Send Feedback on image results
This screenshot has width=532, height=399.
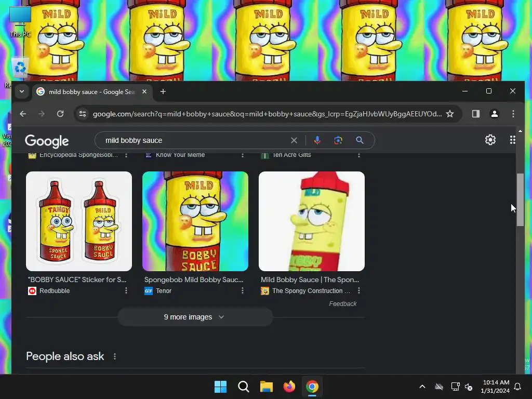pos(343,304)
